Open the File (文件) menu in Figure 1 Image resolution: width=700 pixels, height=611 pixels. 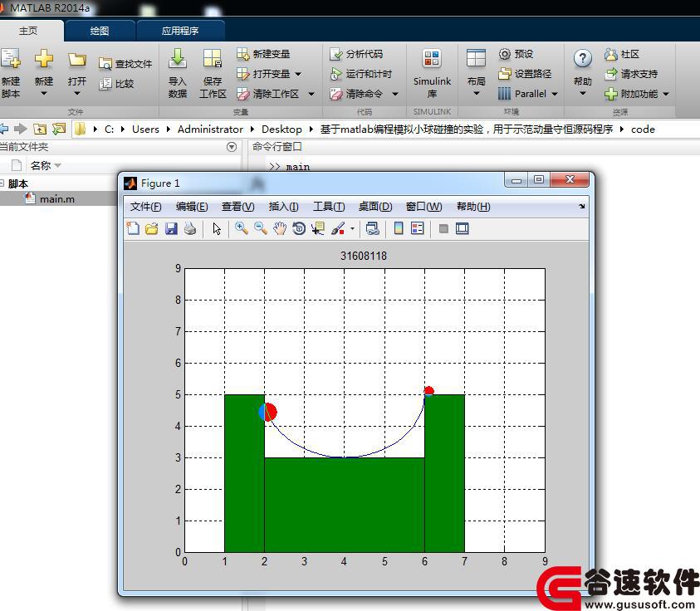click(145, 207)
